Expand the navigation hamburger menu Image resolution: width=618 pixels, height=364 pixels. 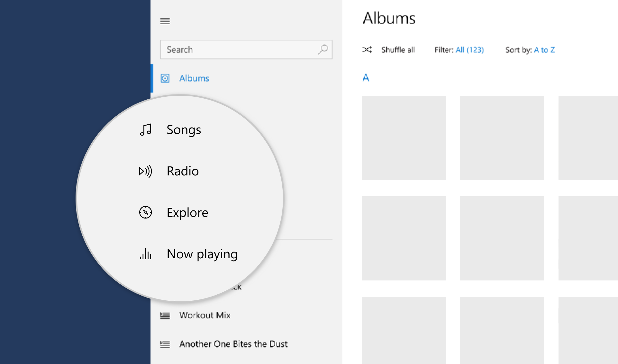[x=165, y=20]
